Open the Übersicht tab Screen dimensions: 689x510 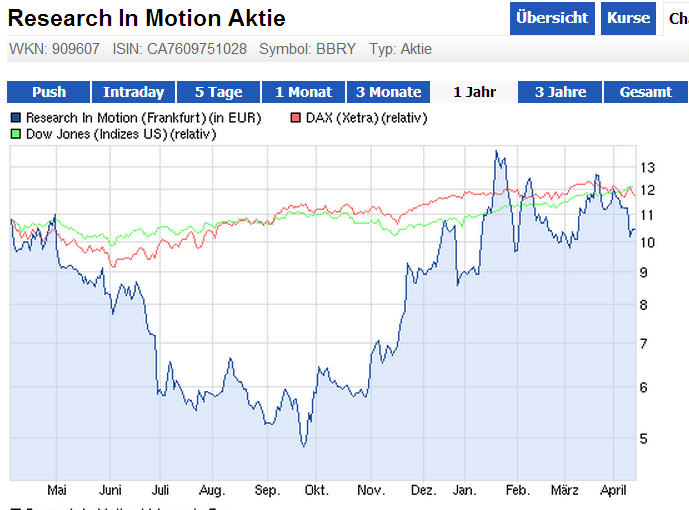coord(552,18)
